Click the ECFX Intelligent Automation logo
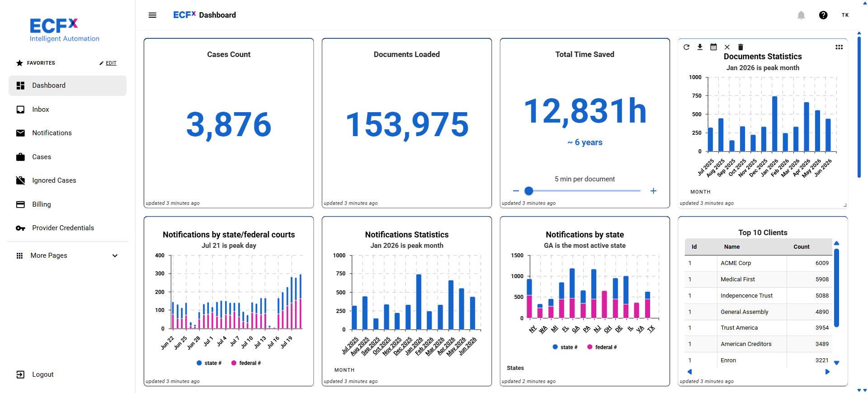Image resolution: width=868 pixels, height=393 pixels. [64, 30]
